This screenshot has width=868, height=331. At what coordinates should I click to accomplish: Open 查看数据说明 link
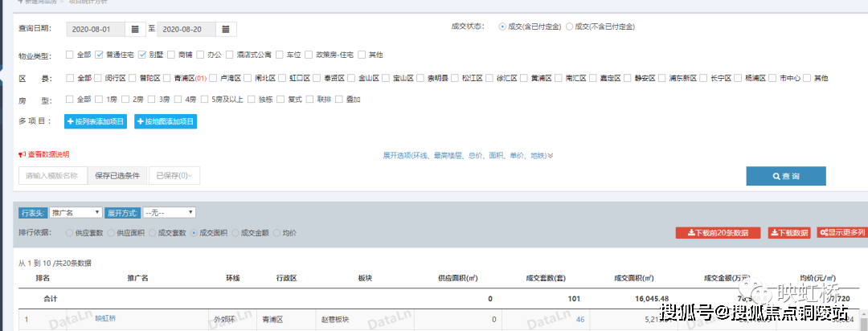coord(43,155)
